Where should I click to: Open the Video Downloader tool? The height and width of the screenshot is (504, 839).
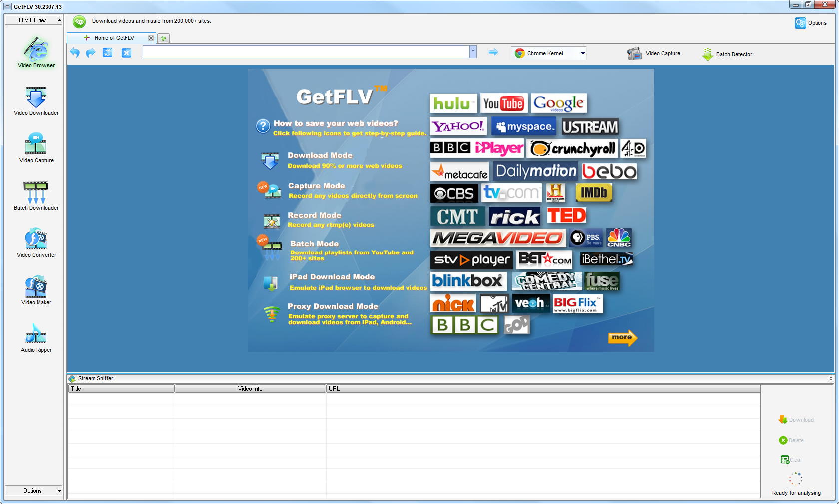(x=36, y=101)
